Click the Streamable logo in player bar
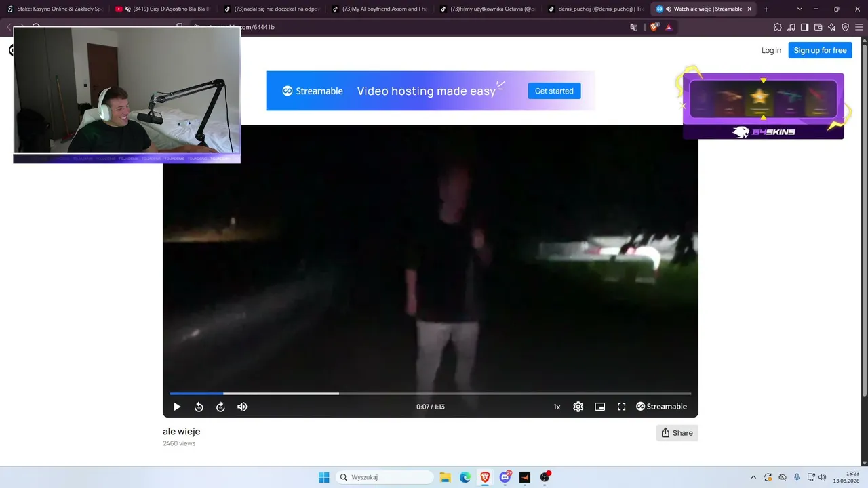This screenshot has height=488, width=868. coord(661,407)
